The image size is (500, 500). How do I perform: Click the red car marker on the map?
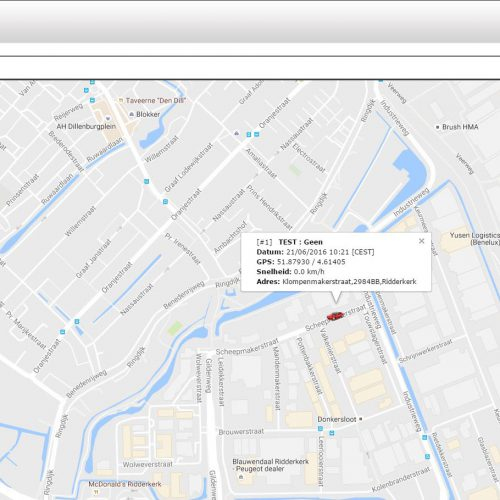335,315
